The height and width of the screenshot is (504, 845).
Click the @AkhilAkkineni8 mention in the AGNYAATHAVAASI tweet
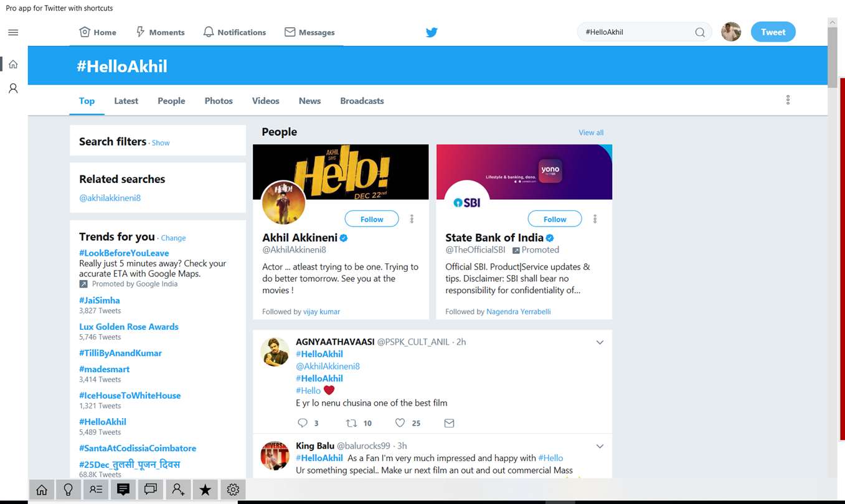[x=328, y=366]
